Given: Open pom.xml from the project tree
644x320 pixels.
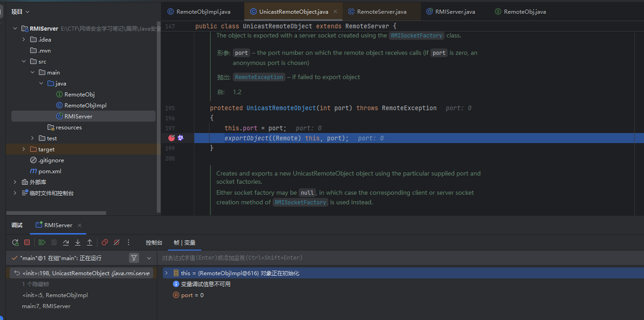Looking at the screenshot, I should (49, 171).
